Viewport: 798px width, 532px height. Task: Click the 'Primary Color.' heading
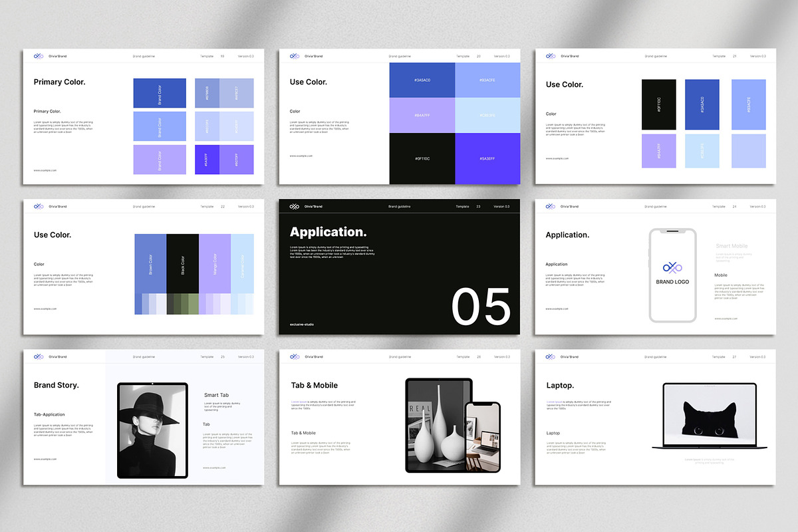(x=59, y=82)
